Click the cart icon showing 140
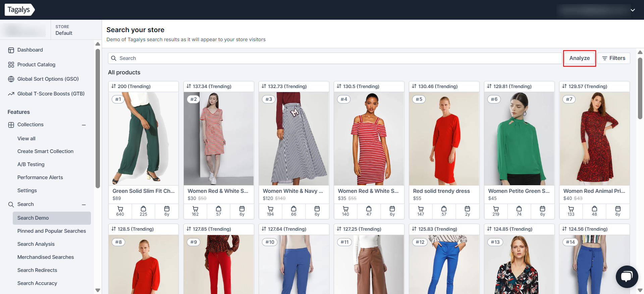Screen dimensions: 644x294 pos(345,209)
